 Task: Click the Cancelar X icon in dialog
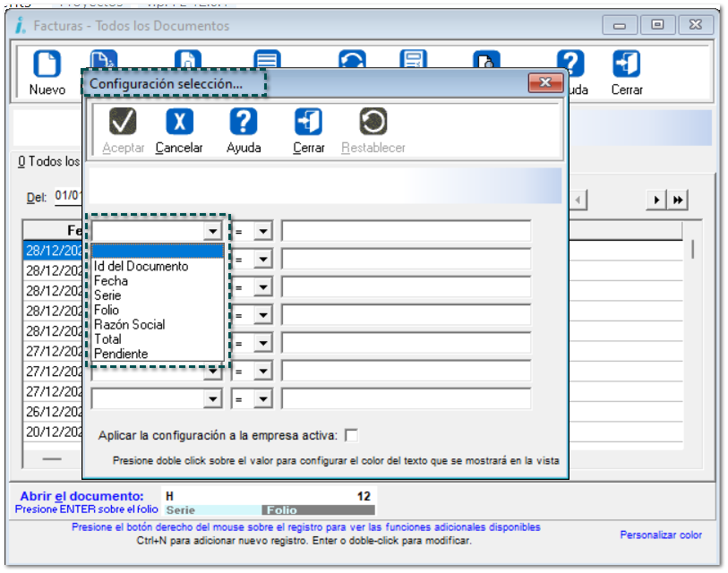coord(179,122)
